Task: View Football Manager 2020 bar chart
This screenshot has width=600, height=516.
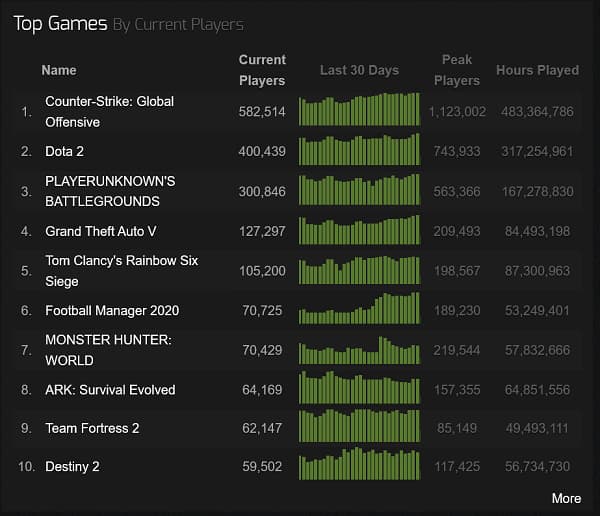Action: click(360, 310)
